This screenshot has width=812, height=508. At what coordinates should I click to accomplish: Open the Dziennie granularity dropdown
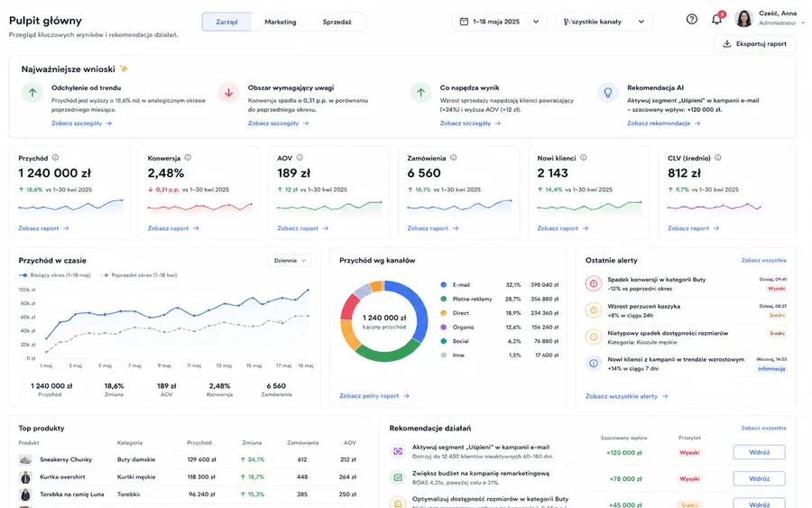tap(290, 261)
